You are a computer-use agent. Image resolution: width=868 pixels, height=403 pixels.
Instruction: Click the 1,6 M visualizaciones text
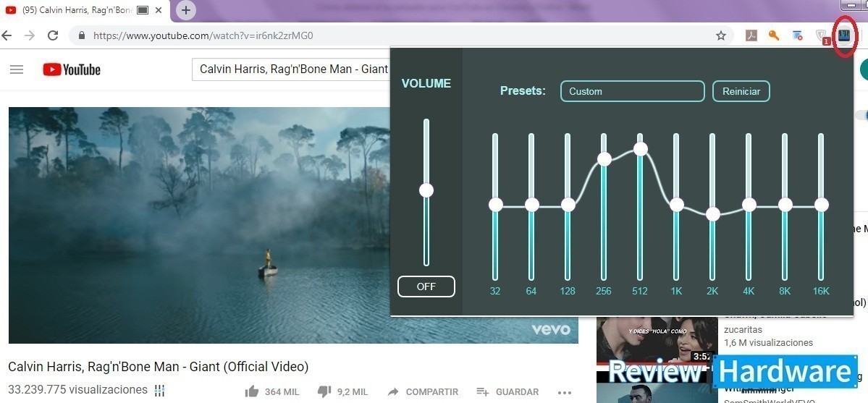(768, 343)
